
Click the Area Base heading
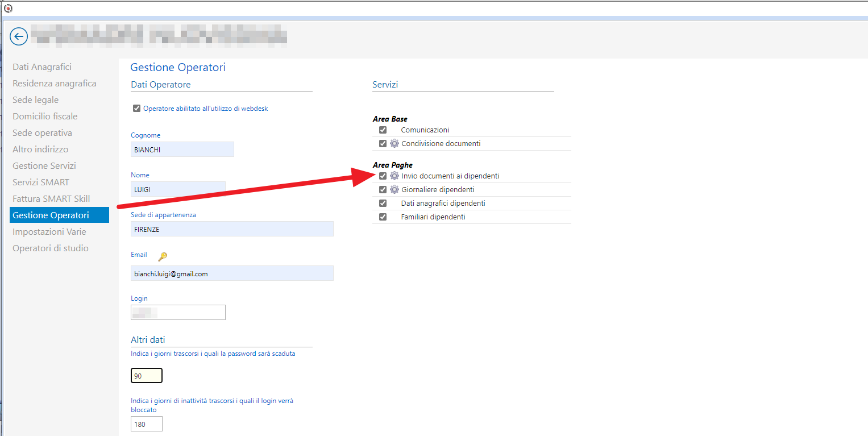390,119
